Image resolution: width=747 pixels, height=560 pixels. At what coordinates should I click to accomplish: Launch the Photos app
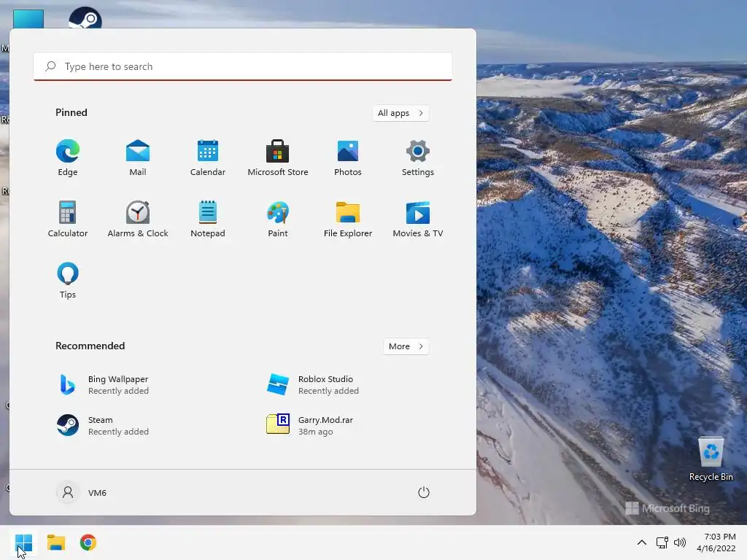(x=348, y=158)
